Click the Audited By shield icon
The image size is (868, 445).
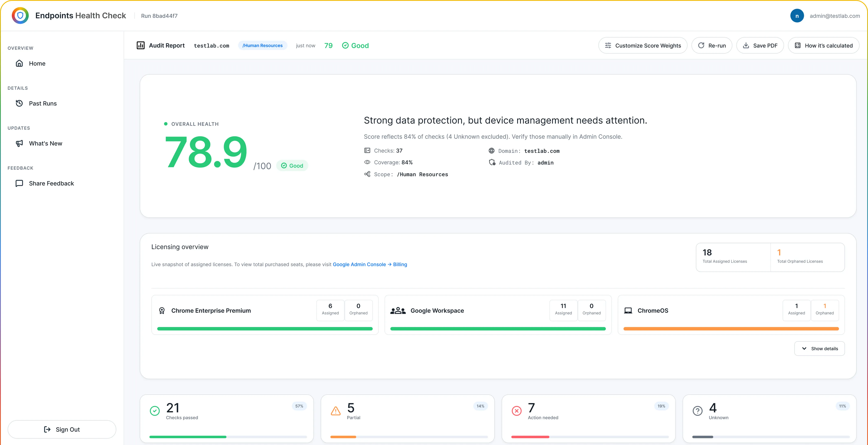coord(492,162)
